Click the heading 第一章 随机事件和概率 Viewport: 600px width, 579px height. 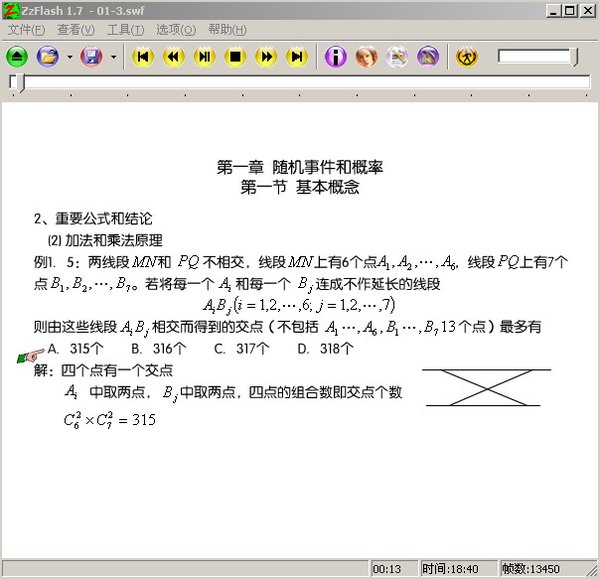click(x=300, y=167)
